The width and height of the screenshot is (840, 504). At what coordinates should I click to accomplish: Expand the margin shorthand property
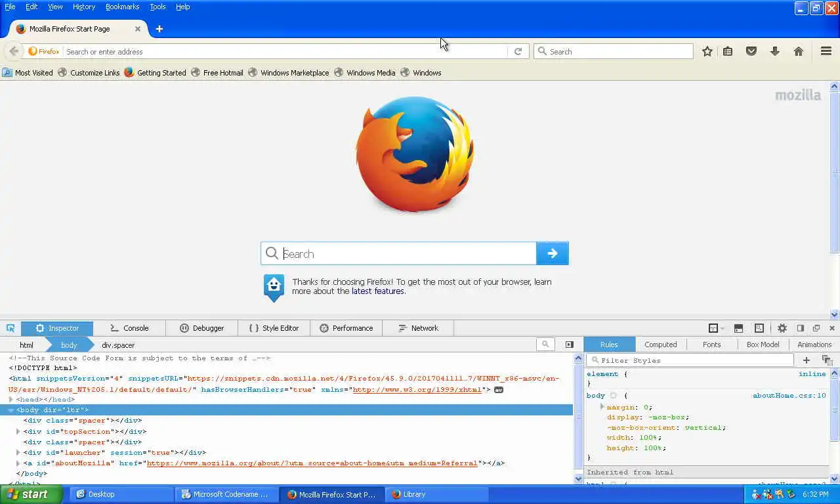602,407
